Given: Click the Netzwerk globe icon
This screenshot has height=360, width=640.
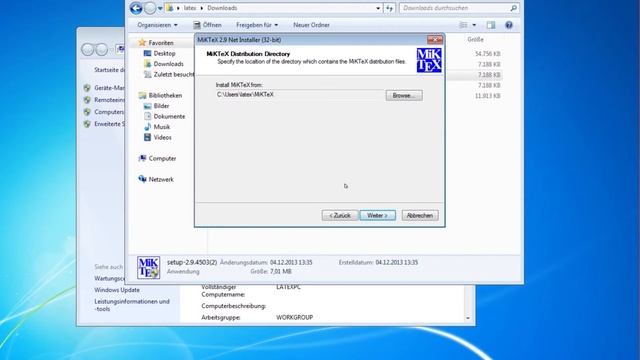Looking at the screenshot, I should point(142,179).
